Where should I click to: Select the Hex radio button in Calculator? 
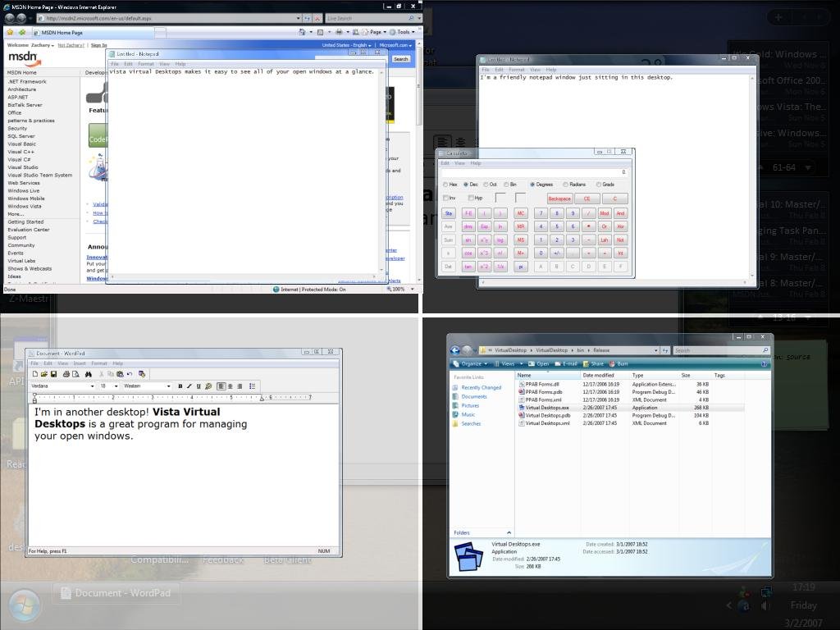(445, 185)
